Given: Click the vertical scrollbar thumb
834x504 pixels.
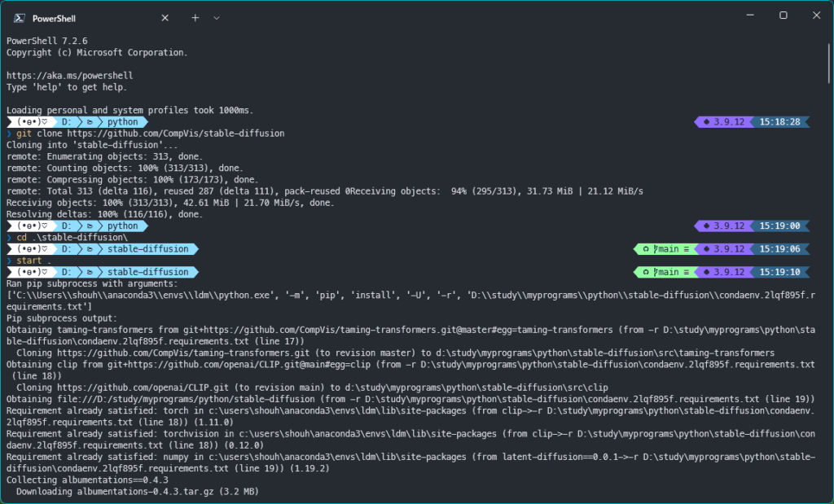Looking at the screenshot, I should pyautogui.click(x=828, y=64).
